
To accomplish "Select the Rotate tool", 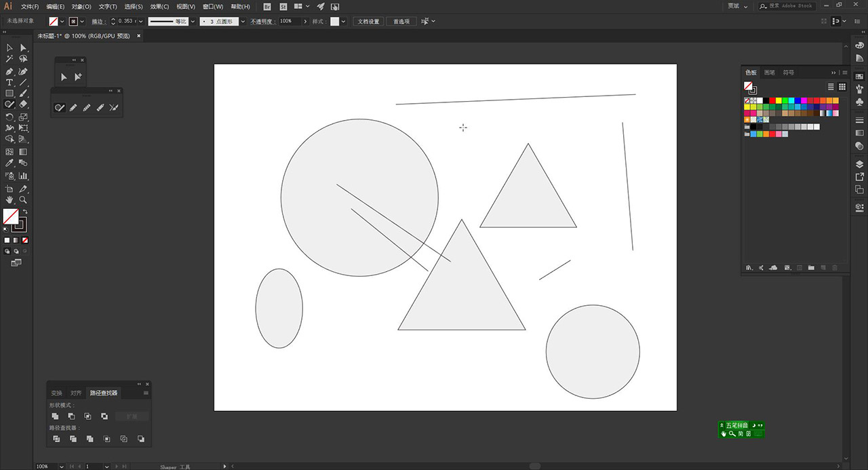I will [9, 117].
